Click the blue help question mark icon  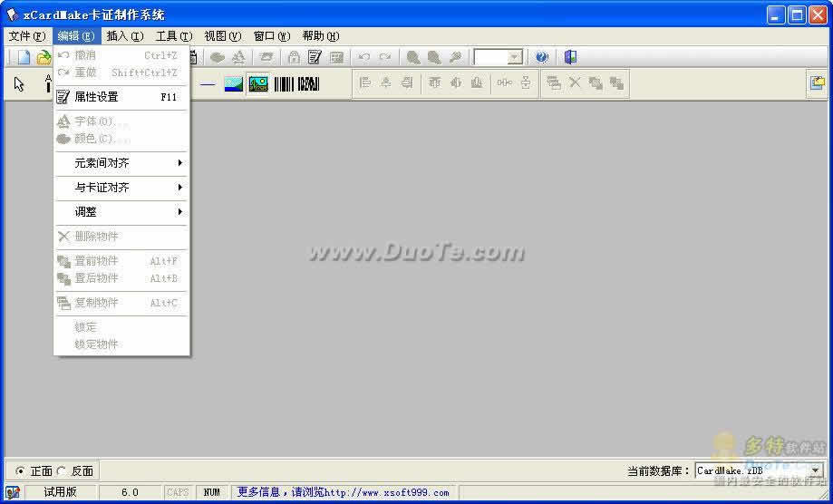(x=541, y=57)
